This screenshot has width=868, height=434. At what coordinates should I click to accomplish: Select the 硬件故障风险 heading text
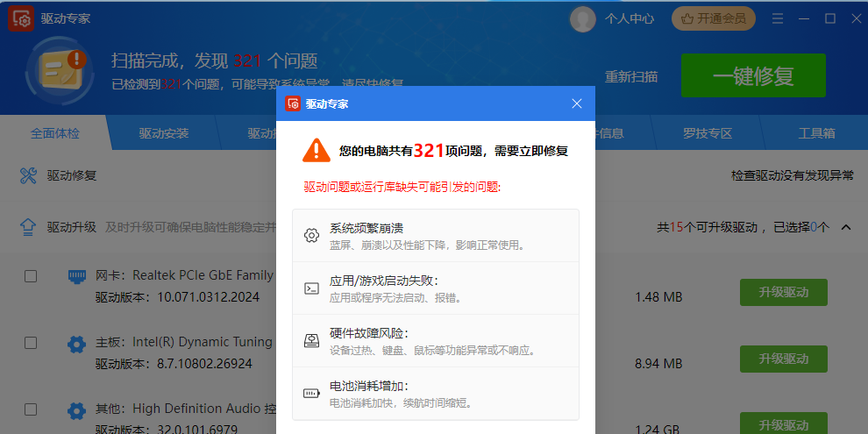[x=369, y=333]
